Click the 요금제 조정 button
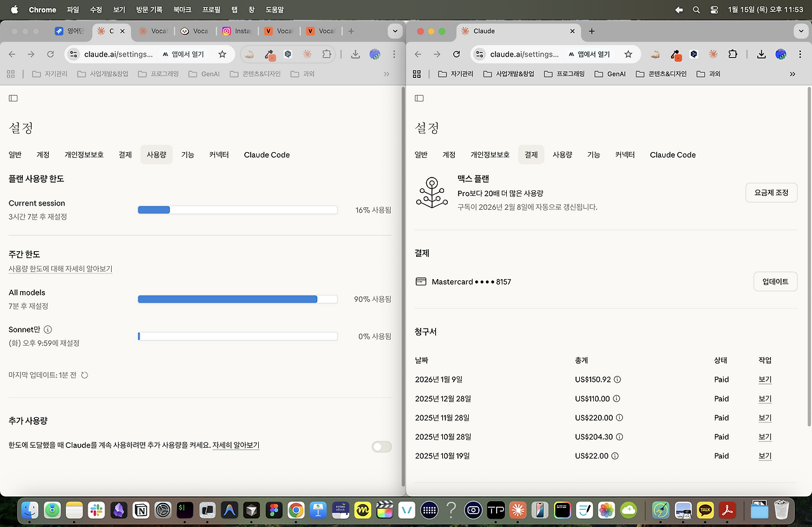The width and height of the screenshot is (812, 527). coord(771,193)
